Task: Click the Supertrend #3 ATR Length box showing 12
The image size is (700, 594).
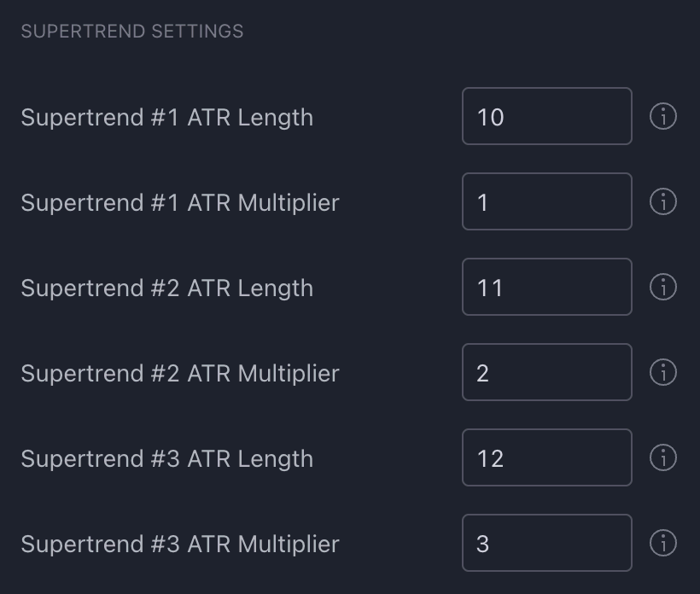Action: 546,457
